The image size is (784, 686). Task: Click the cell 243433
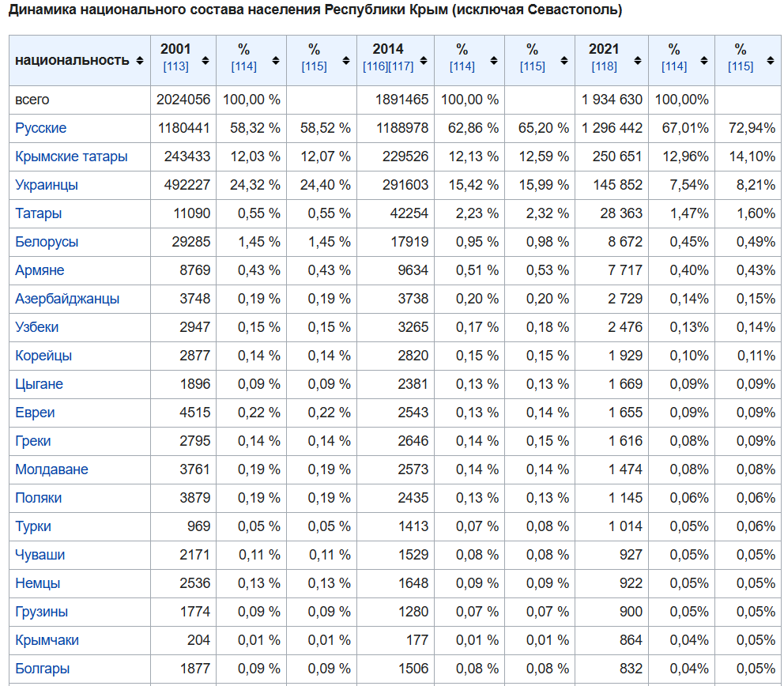(x=183, y=157)
